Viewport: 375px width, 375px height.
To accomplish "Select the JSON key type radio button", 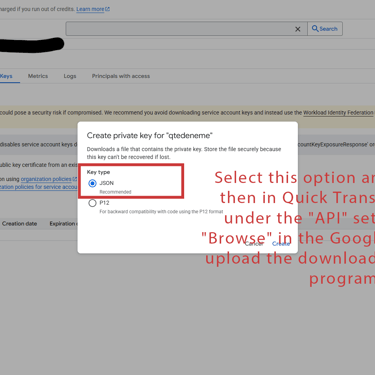I will [x=92, y=183].
